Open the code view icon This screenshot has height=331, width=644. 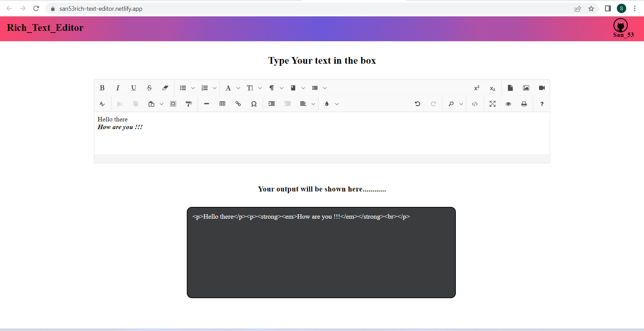475,104
